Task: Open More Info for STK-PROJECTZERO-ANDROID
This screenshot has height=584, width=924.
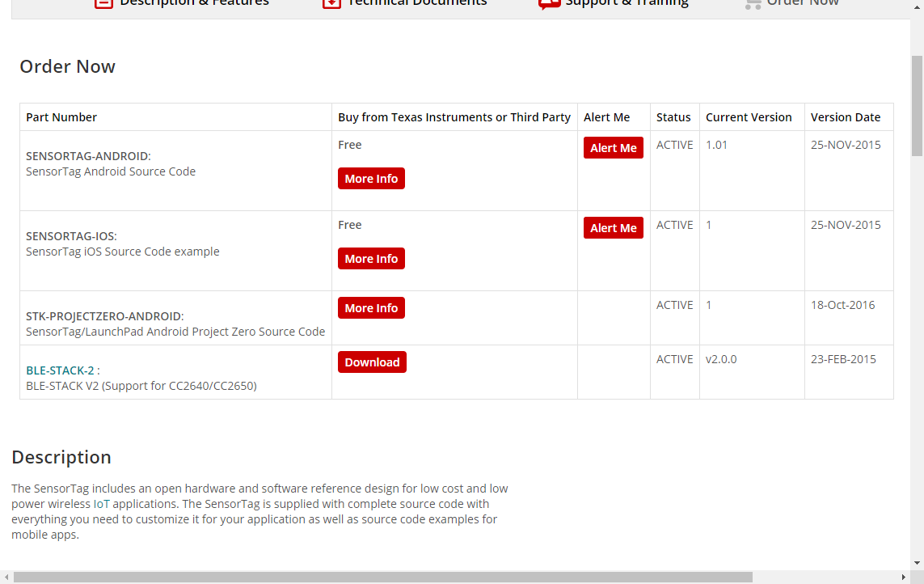Action: pos(371,308)
